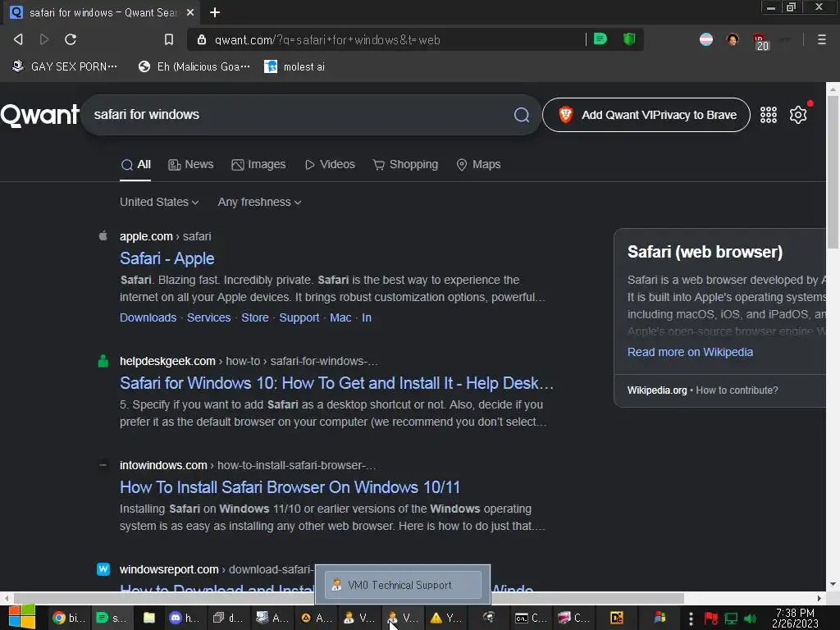Image resolution: width=840 pixels, height=630 pixels.
Task: Open the face avatar extension icon
Action: pyautogui.click(x=733, y=39)
